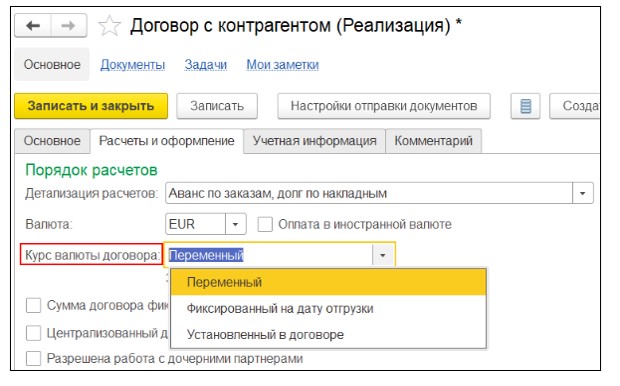Open the list icon button in the toolbar
Viewport: 620px width, 386px height.
(x=525, y=106)
